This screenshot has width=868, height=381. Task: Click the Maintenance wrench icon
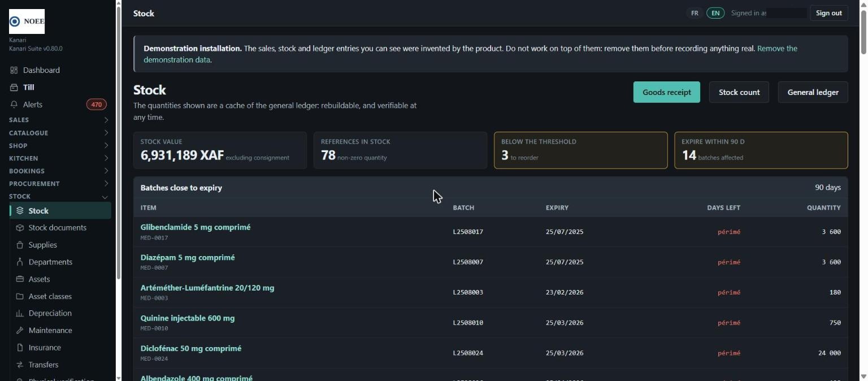click(x=20, y=330)
